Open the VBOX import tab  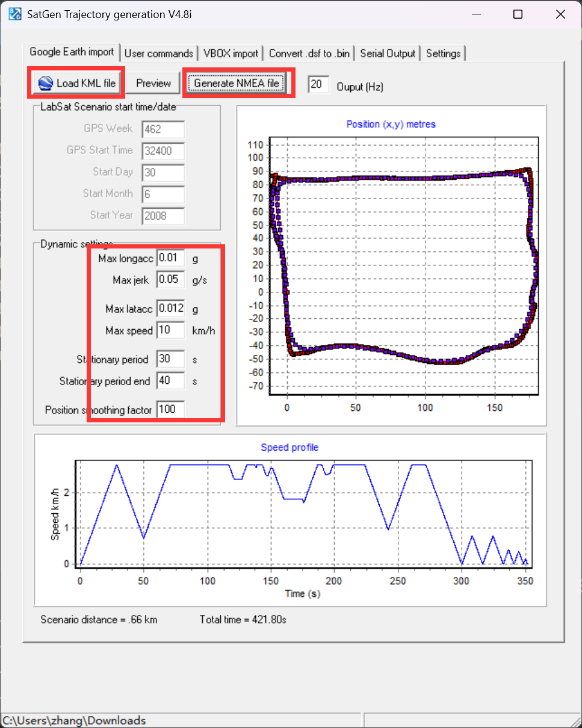click(231, 54)
